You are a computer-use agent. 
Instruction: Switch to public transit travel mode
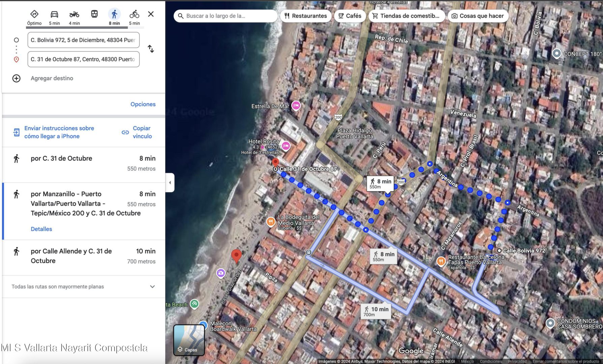[x=94, y=14]
